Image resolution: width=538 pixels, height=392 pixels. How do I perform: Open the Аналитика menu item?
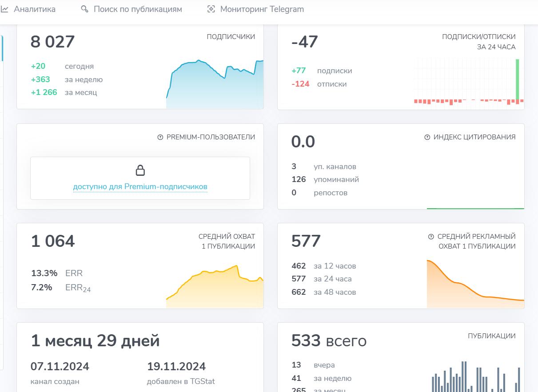[35, 9]
